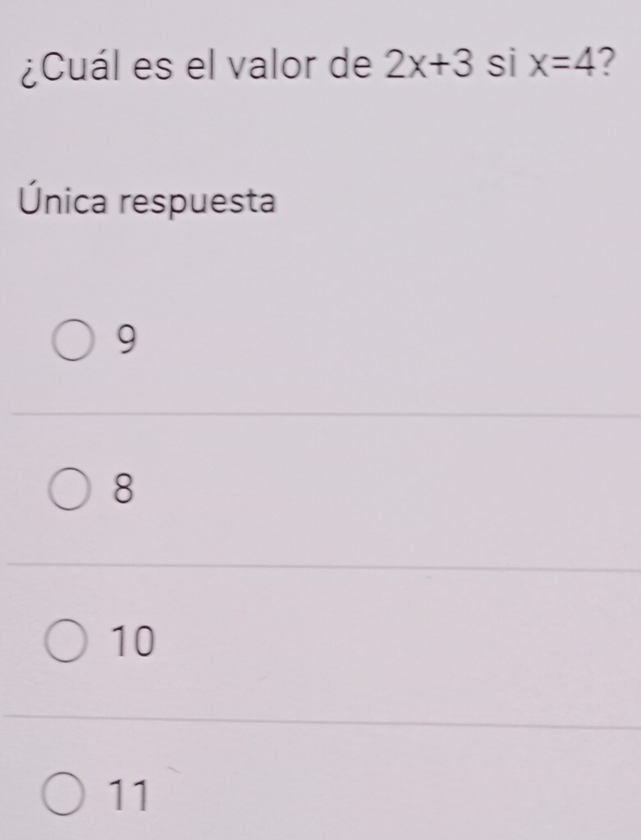Click the number 8 option label
641x840 pixels.
click(x=123, y=489)
